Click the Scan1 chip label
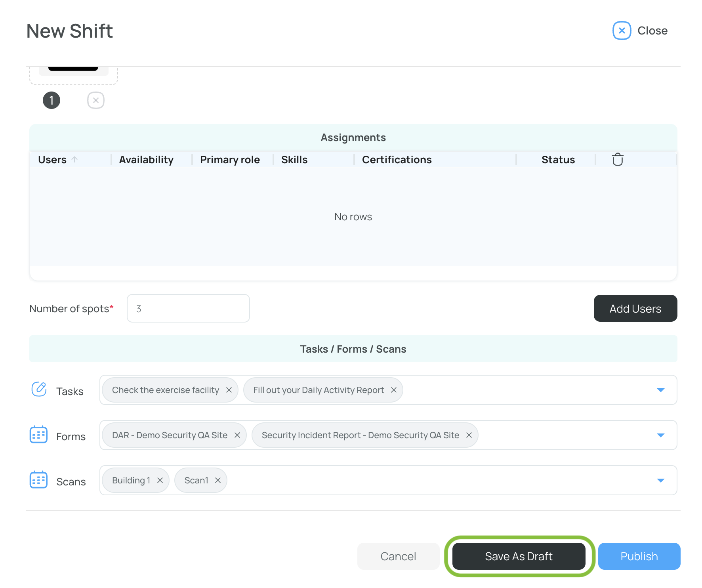702x588 pixels. pos(196,480)
